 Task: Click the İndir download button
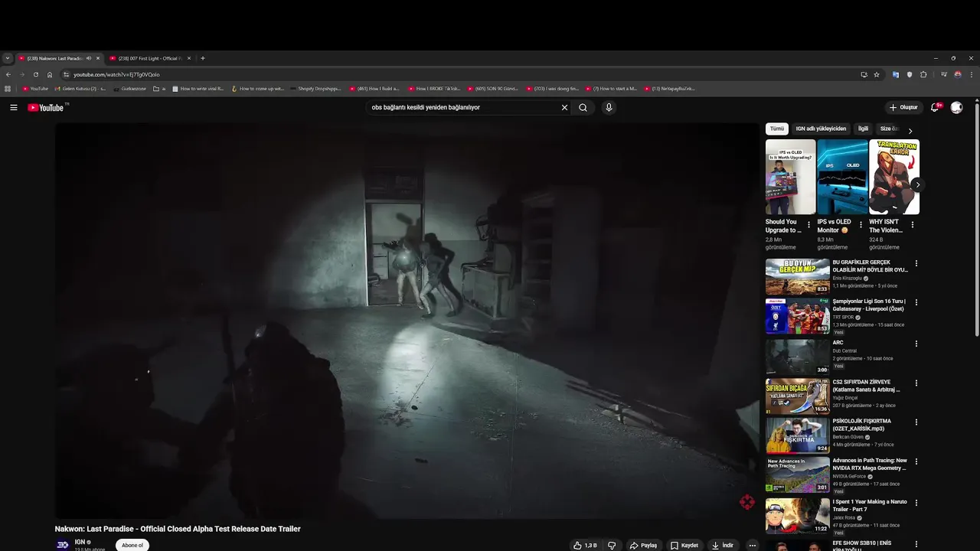tap(723, 546)
